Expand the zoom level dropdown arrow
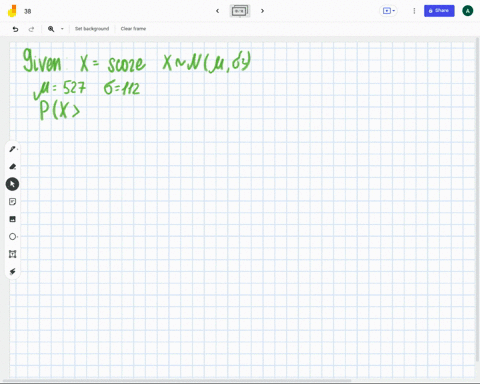The image size is (480, 384). (62, 29)
